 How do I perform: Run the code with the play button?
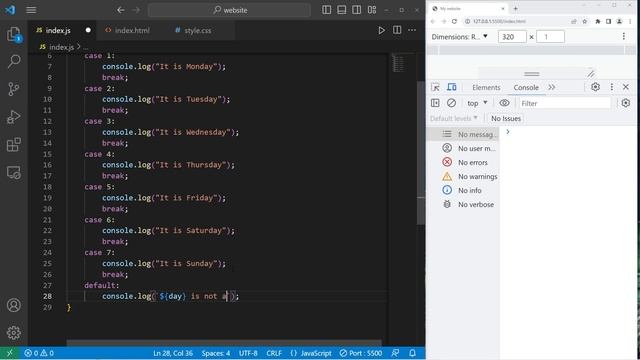381,30
